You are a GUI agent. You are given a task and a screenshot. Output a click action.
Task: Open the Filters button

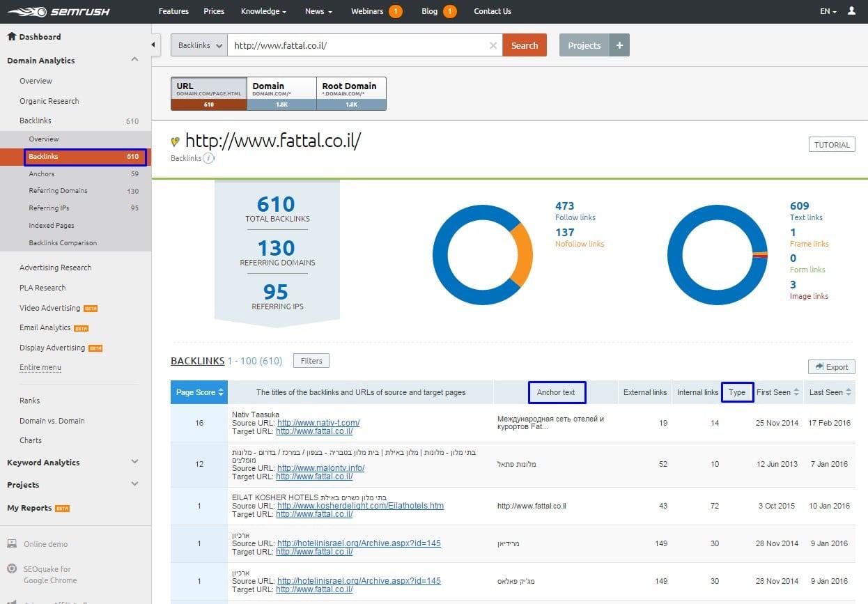coord(311,361)
